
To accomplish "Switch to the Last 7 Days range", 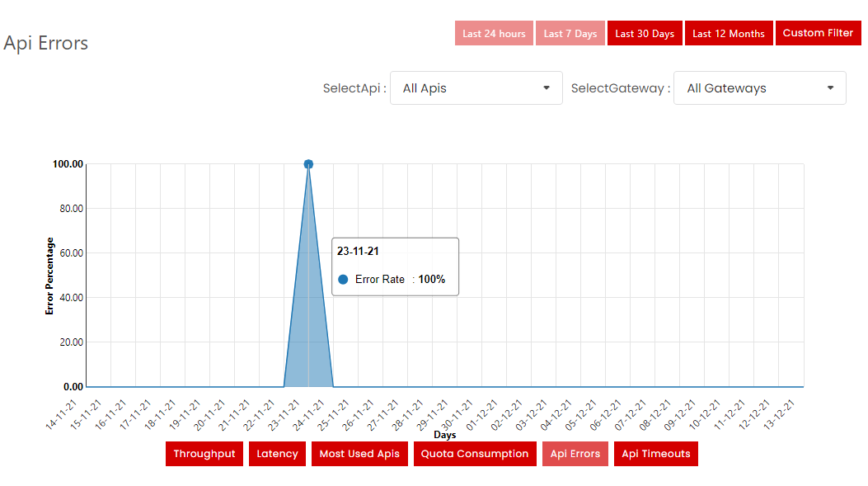I will [570, 34].
